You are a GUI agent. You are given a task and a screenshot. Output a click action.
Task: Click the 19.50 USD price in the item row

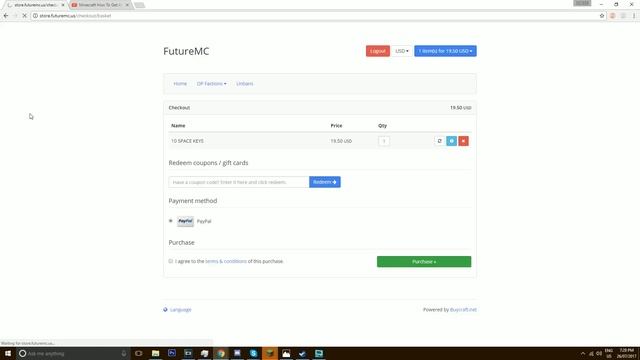(341, 141)
